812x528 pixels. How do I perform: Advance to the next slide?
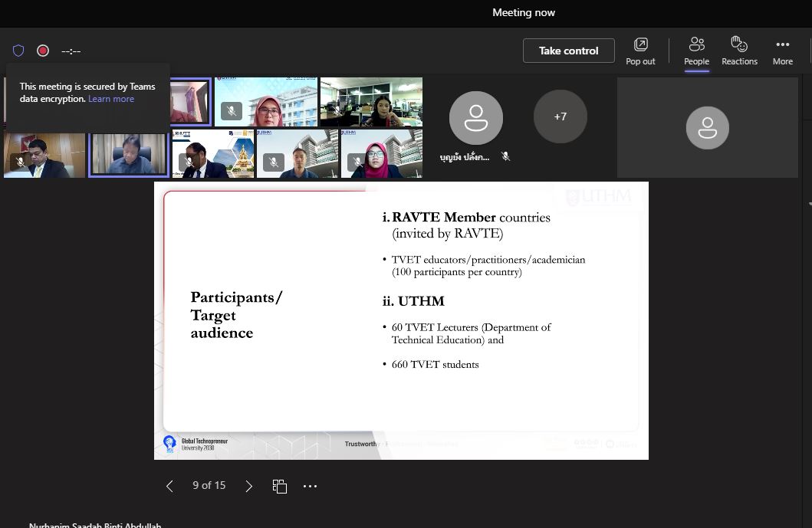coord(249,486)
